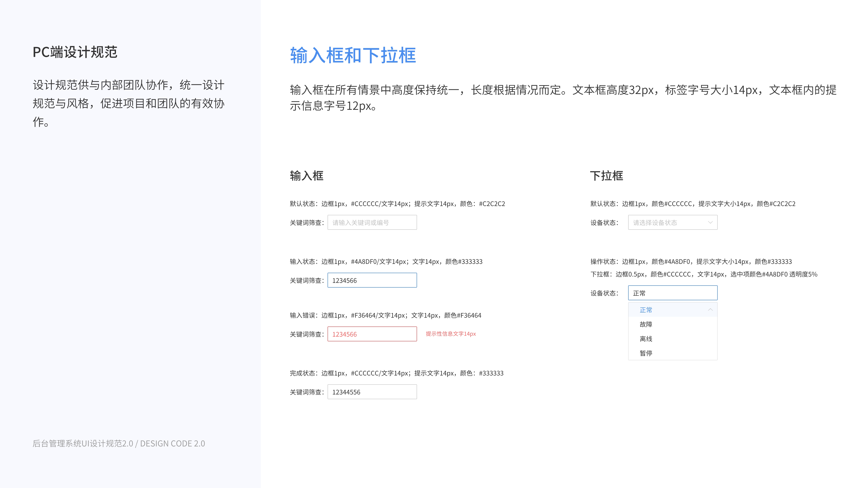
Task: Click the 操作状态 description line
Action: [x=691, y=261]
